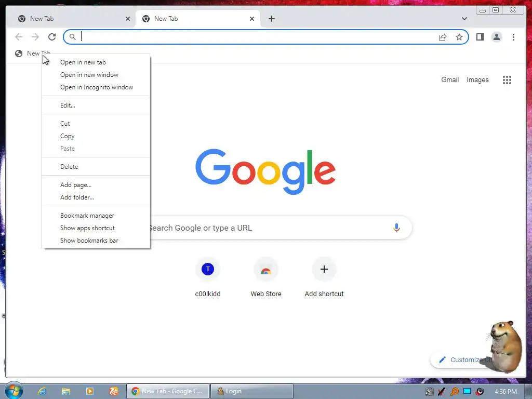Click the orange app taskbar icon
This screenshot has height=399, width=532.
114,391
